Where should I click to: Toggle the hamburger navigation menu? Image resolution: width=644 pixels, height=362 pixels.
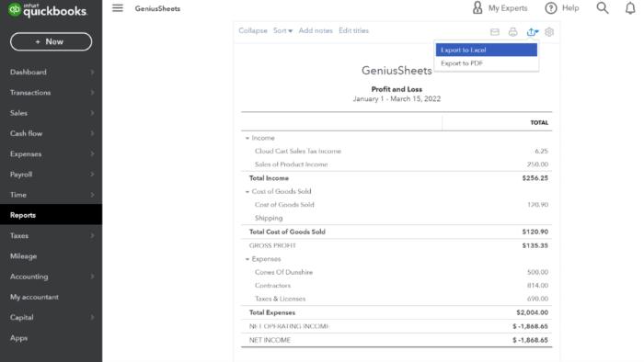tap(118, 8)
